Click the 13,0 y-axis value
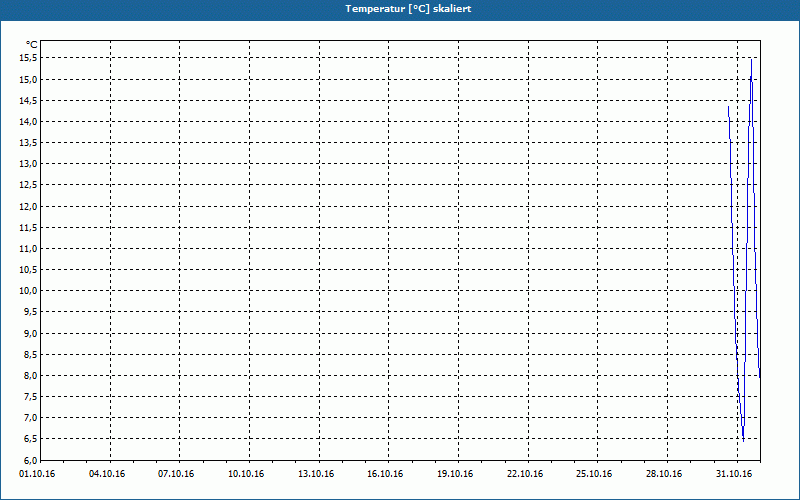800x500 pixels. [x=29, y=164]
